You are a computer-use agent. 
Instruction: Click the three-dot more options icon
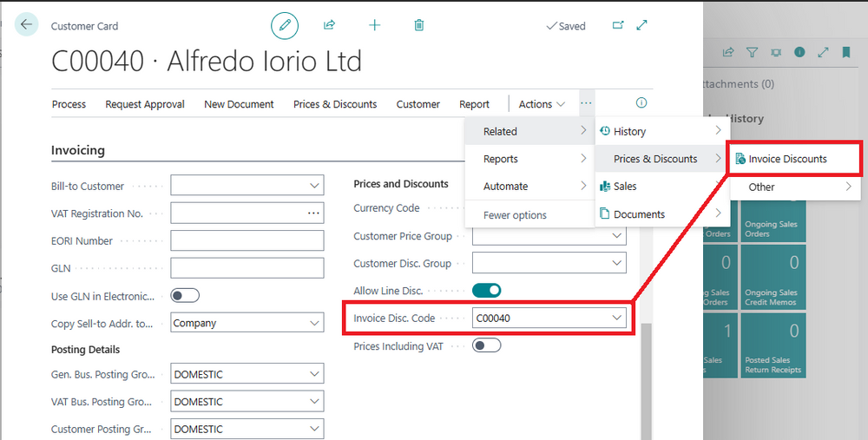click(x=586, y=103)
